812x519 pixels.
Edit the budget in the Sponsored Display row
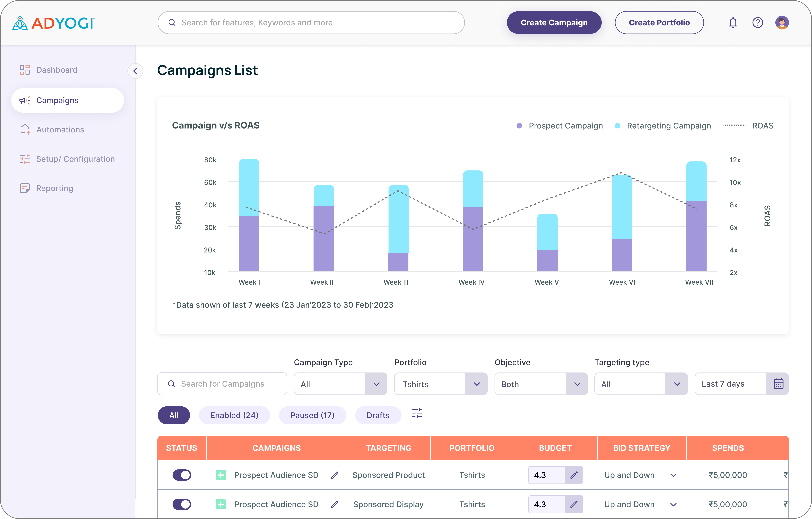point(574,504)
